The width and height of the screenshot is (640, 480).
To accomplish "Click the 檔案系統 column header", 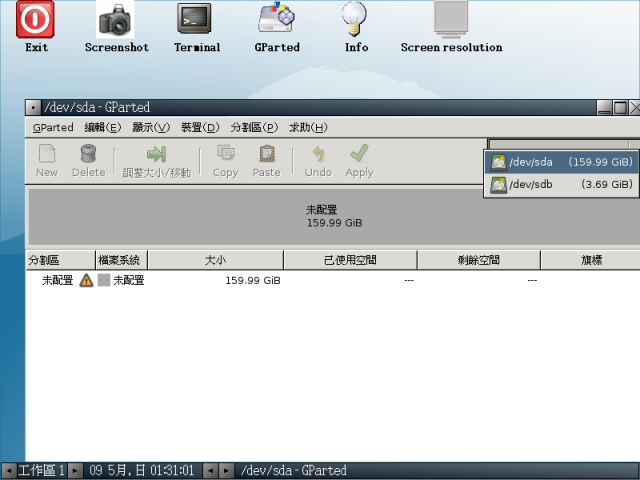I will coord(122,260).
